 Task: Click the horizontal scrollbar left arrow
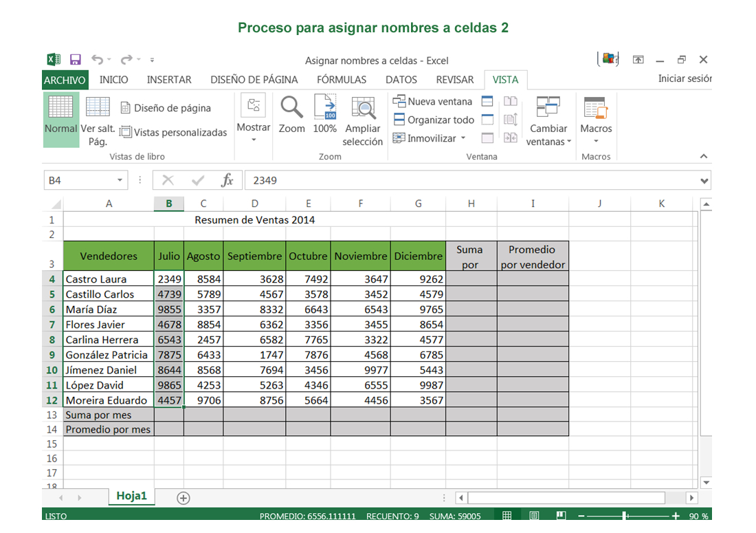point(461,498)
